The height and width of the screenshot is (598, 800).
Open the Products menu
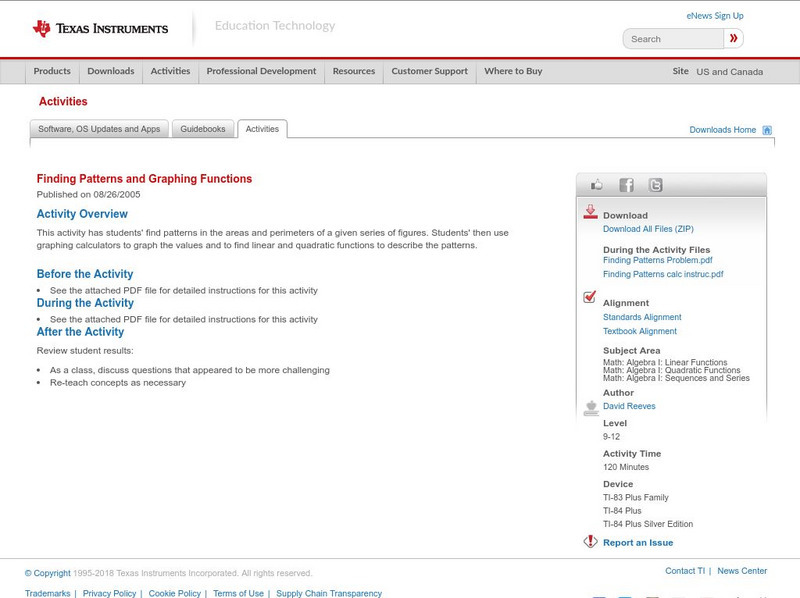point(52,72)
